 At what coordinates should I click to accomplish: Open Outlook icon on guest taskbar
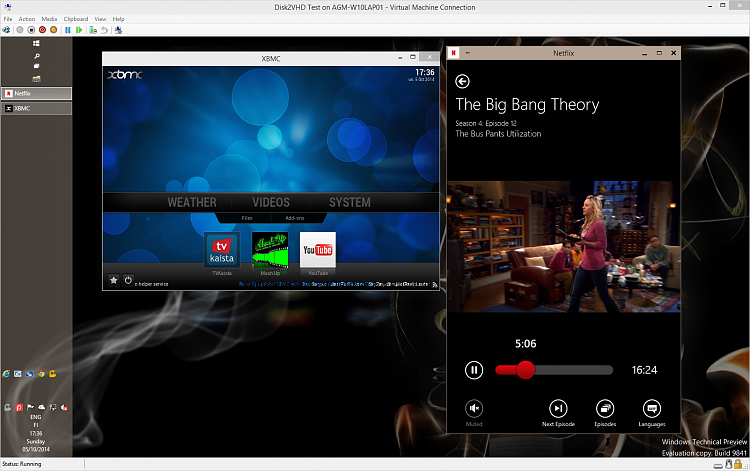coord(18,374)
